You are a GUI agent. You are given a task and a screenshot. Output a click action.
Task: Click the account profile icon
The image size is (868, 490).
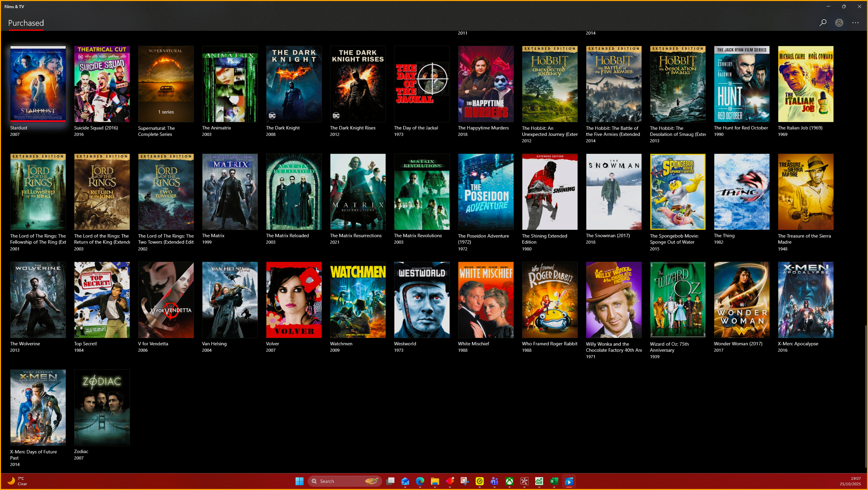[x=839, y=23]
